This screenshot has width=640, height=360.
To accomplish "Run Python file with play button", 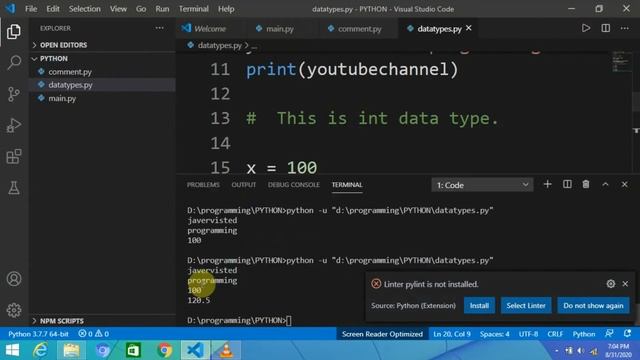I will click(x=586, y=28).
